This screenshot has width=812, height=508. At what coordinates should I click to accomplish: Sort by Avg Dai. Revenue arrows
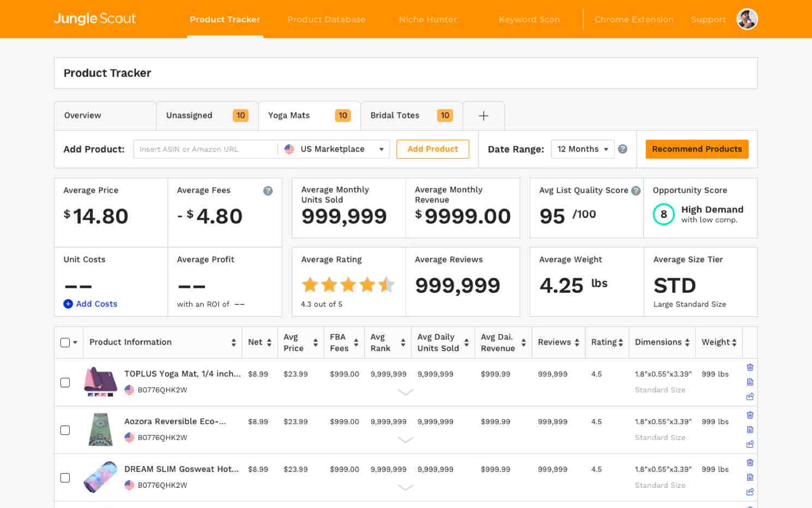(x=523, y=342)
